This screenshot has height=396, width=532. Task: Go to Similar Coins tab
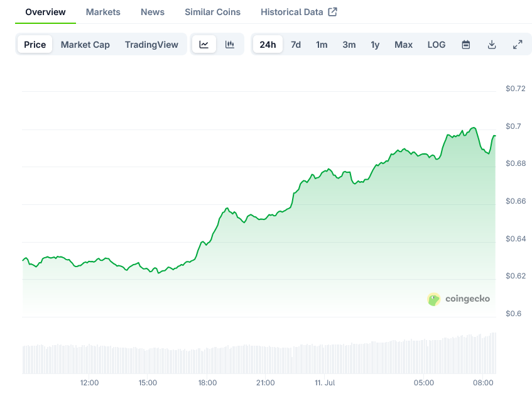[212, 12]
